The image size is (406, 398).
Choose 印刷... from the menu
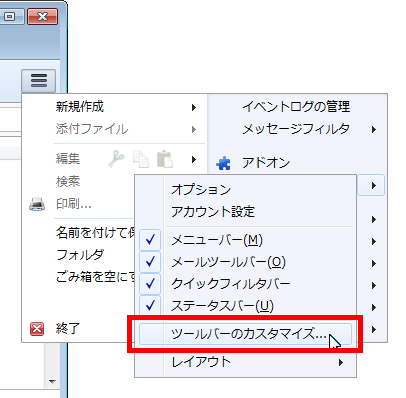pos(74,204)
